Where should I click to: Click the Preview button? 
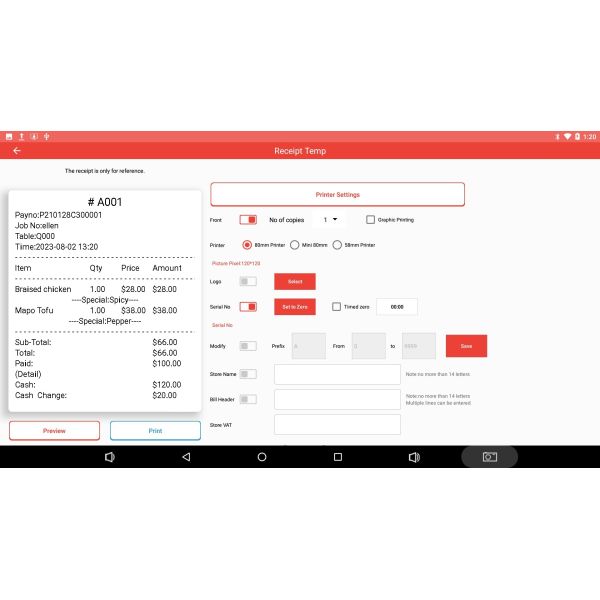pyautogui.click(x=54, y=431)
